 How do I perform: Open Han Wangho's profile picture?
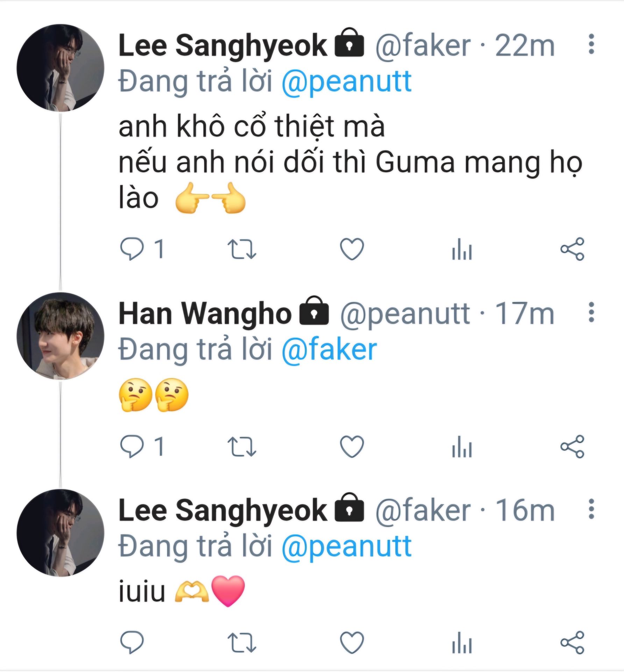click(x=61, y=336)
